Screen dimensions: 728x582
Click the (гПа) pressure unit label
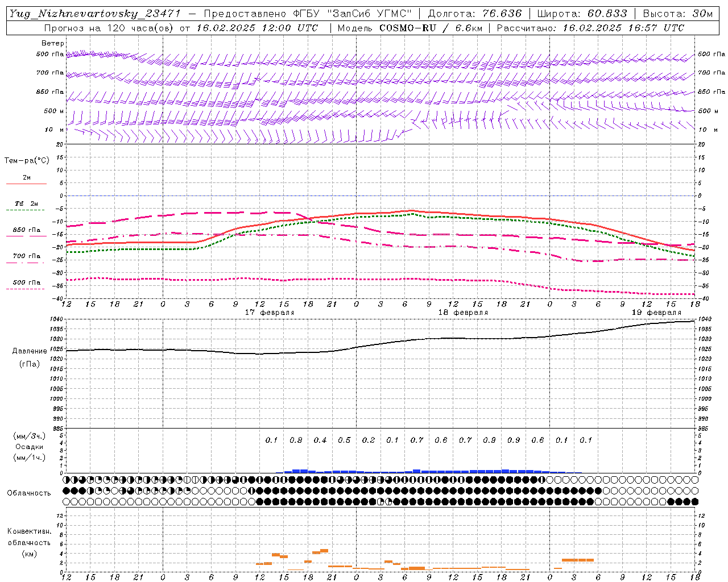tap(30, 364)
